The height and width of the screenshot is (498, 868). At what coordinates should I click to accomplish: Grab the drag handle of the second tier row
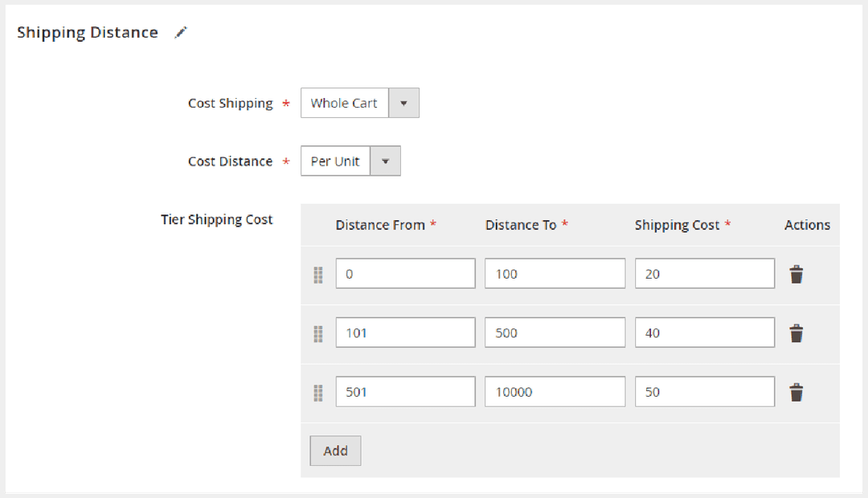click(318, 333)
